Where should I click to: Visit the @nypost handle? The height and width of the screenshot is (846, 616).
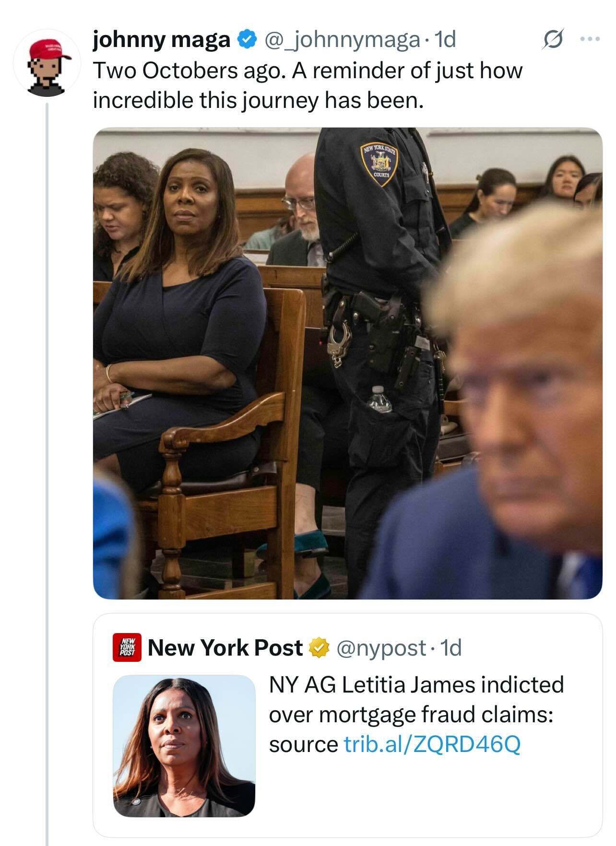382,648
